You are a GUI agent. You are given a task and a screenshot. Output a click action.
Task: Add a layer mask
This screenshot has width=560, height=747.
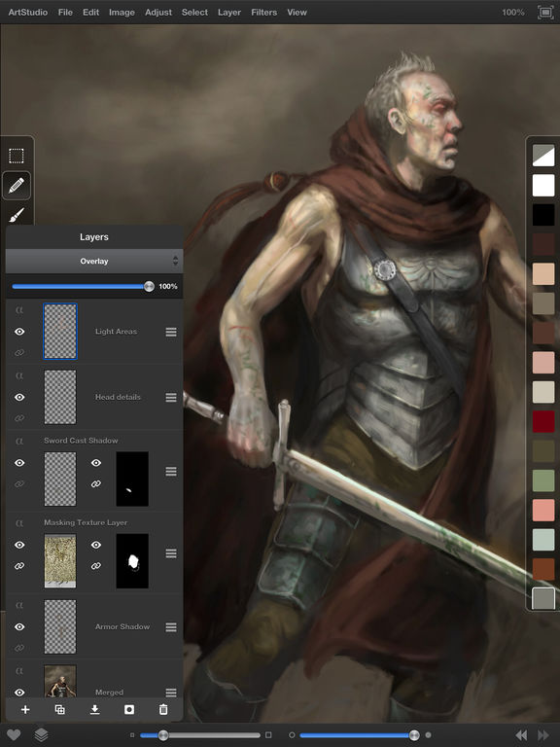point(129,709)
